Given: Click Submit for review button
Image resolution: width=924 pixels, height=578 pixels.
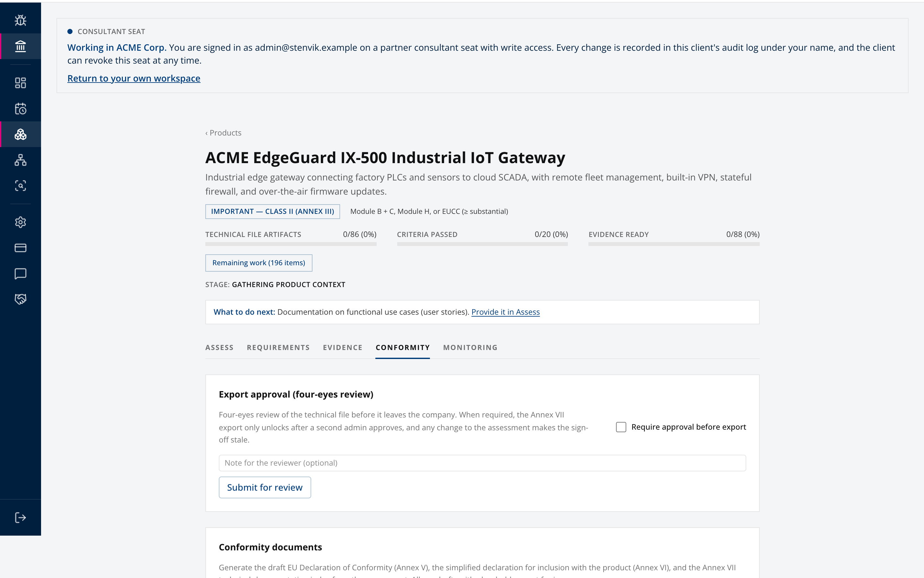Looking at the screenshot, I should pyautogui.click(x=265, y=487).
